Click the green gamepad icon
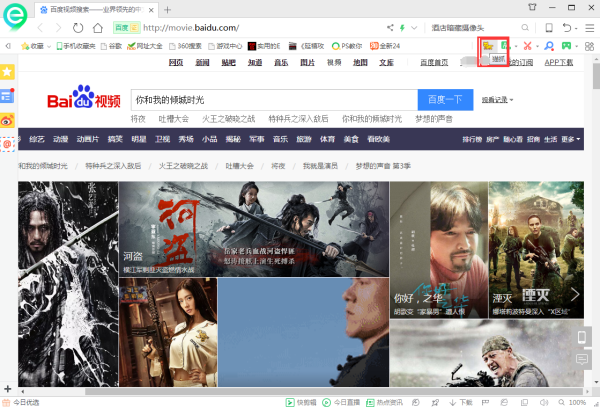The height and width of the screenshot is (408, 600). click(566, 46)
